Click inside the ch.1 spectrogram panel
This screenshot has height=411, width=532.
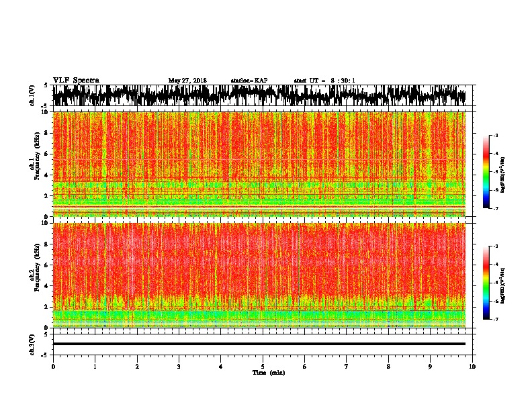259,164
